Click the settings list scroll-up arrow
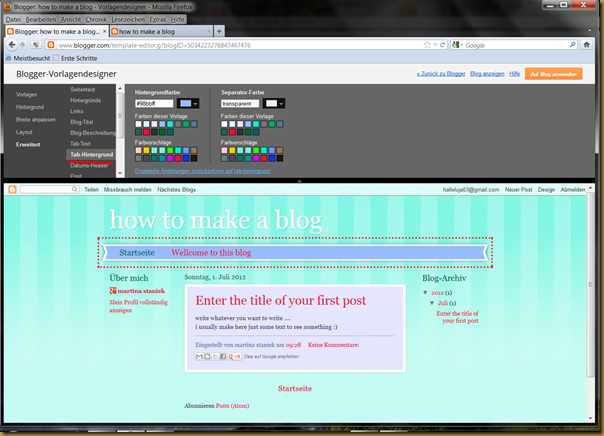Image resolution: width=604 pixels, height=436 pixels. [120, 89]
